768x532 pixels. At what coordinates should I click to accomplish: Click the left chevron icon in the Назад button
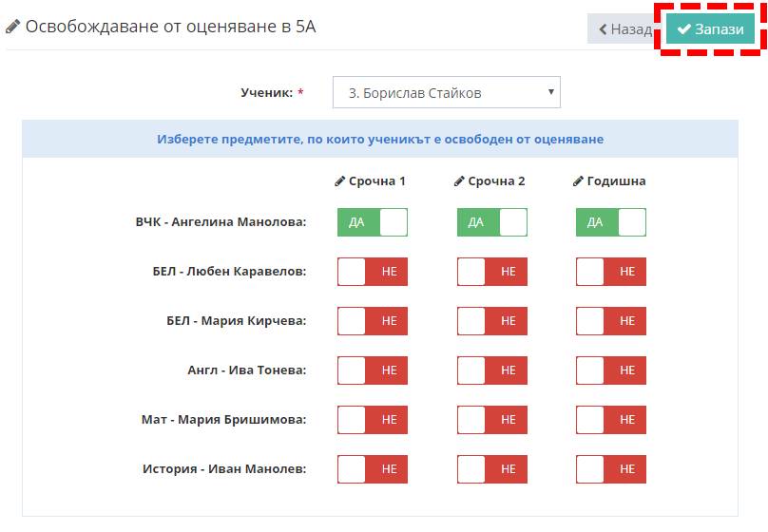click(x=603, y=29)
